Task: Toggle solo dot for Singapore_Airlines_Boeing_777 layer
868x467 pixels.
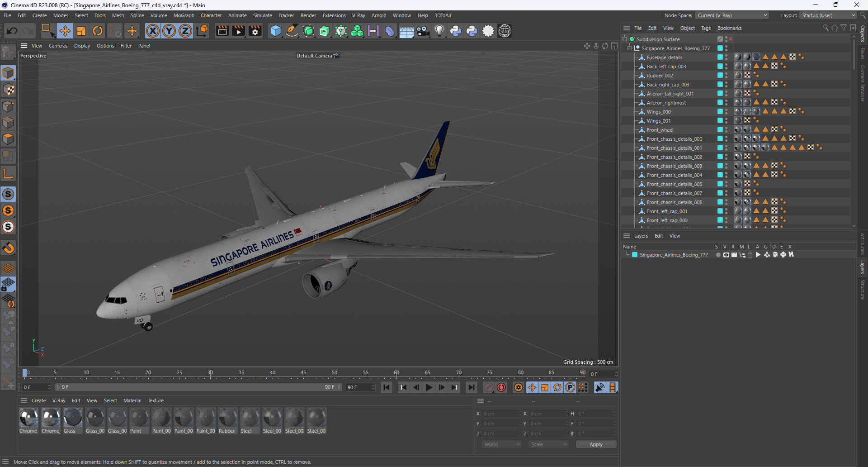Action: (x=718, y=255)
